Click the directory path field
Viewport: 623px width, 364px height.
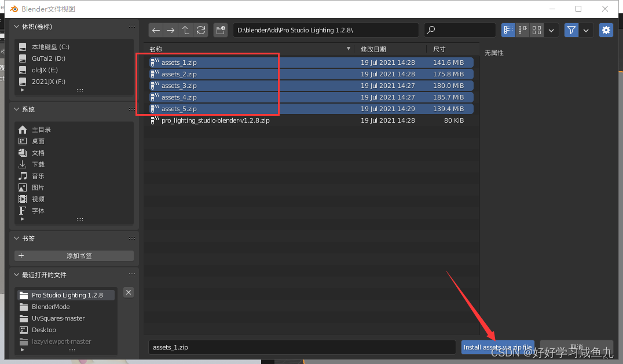point(325,30)
